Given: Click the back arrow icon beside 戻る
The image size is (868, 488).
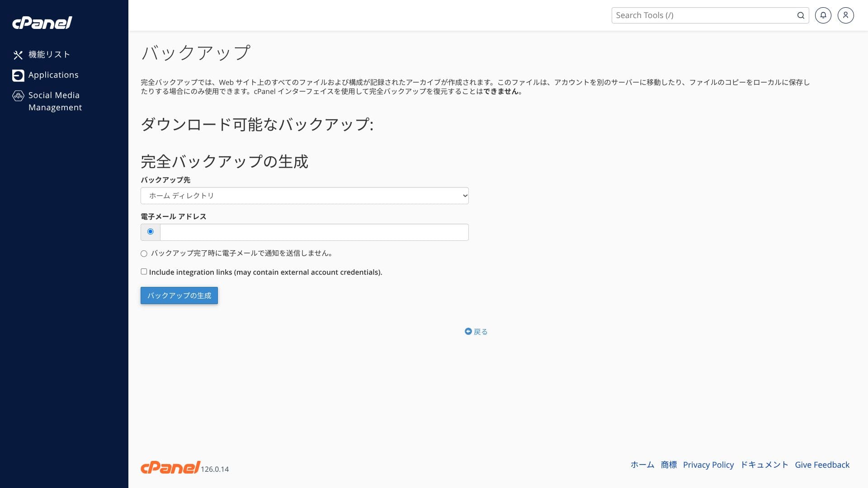Looking at the screenshot, I should 468,331.
